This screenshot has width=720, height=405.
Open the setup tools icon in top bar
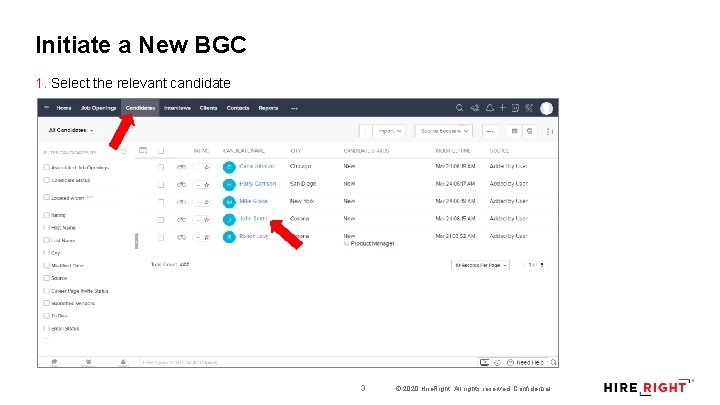[x=529, y=108]
